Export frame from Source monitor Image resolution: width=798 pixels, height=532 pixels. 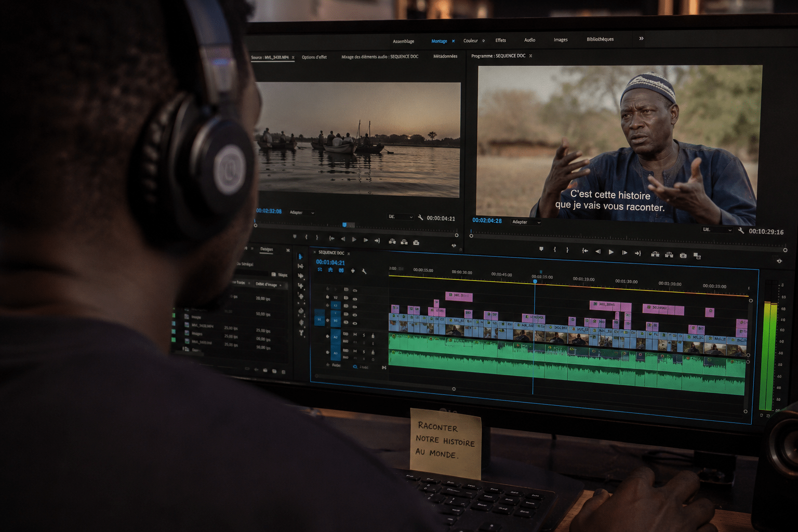point(416,242)
